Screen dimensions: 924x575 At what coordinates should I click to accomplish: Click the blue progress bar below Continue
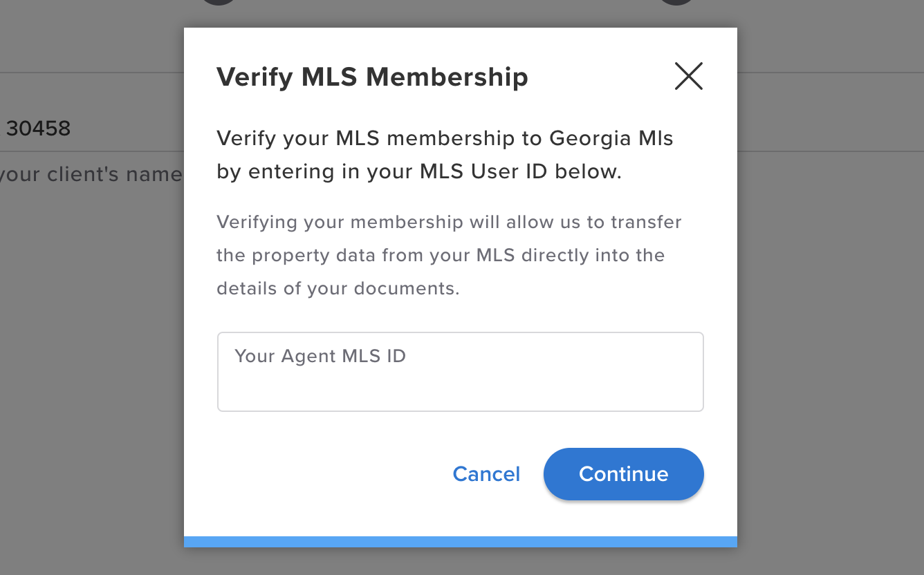(x=460, y=542)
